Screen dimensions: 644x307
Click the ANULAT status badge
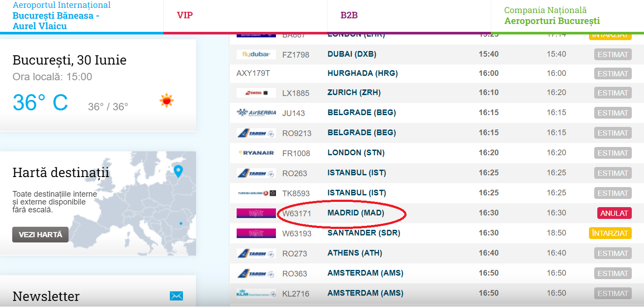(614, 213)
